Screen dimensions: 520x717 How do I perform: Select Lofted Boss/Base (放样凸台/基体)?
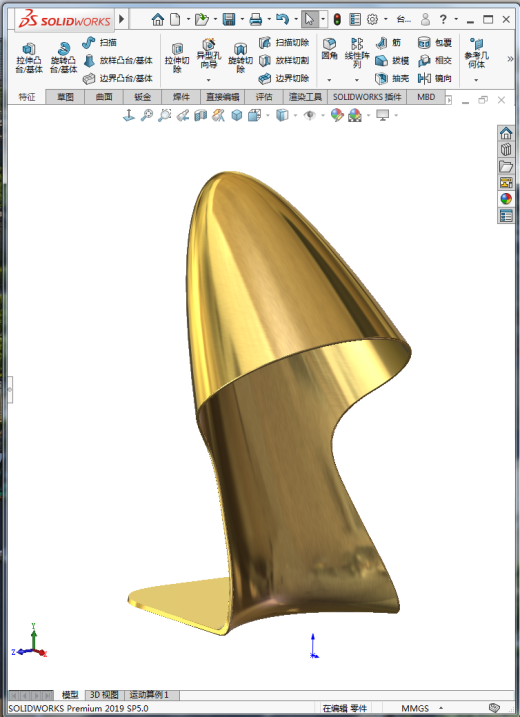[x=118, y=60]
